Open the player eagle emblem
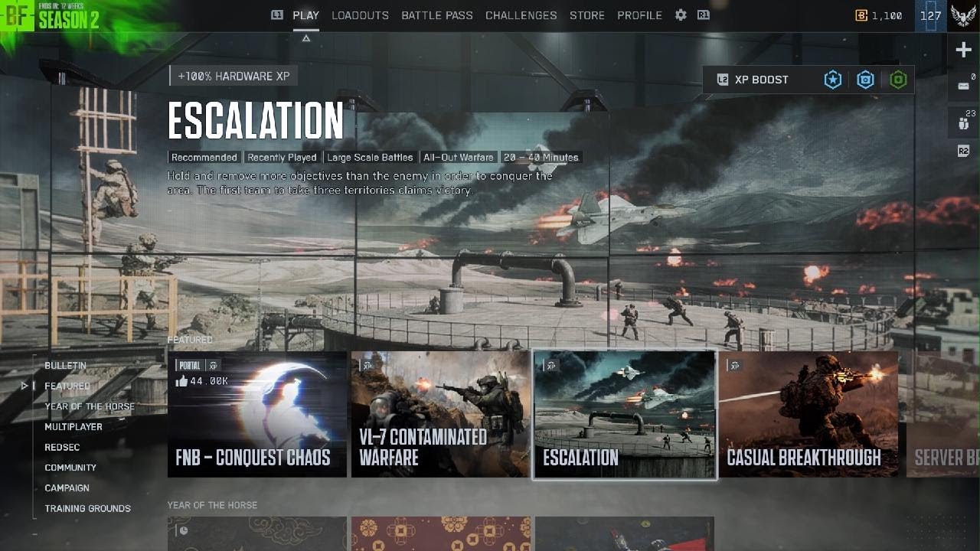980x551 pixels. click(x=963, y=15)
